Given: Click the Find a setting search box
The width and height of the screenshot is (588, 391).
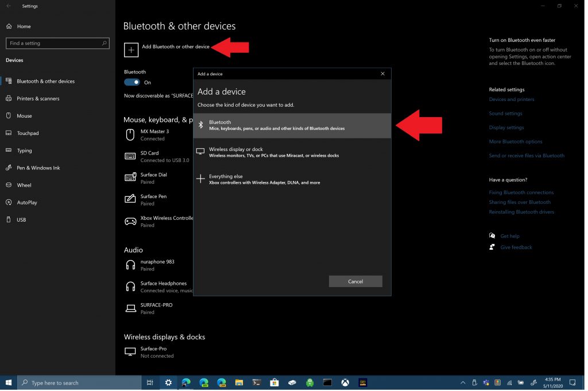Looking at the screenshot, I should click(x=58, y=44).
